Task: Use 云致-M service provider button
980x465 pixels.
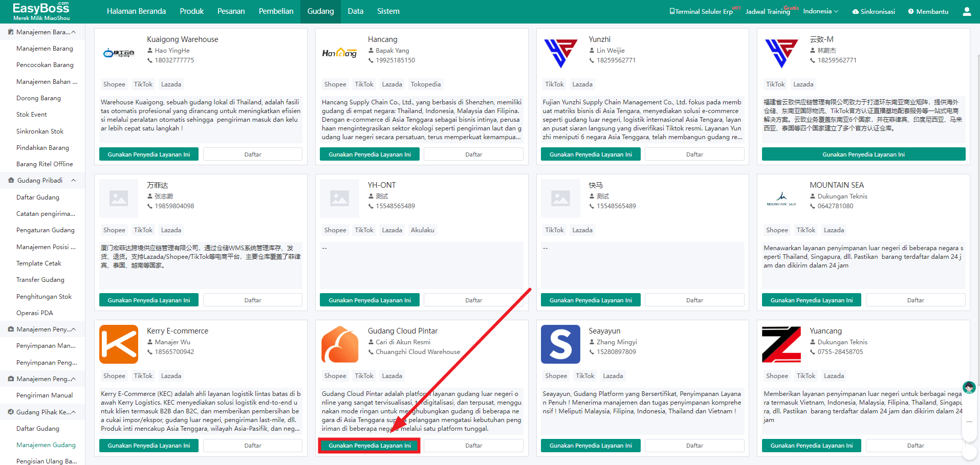Action: click(863, 154)
